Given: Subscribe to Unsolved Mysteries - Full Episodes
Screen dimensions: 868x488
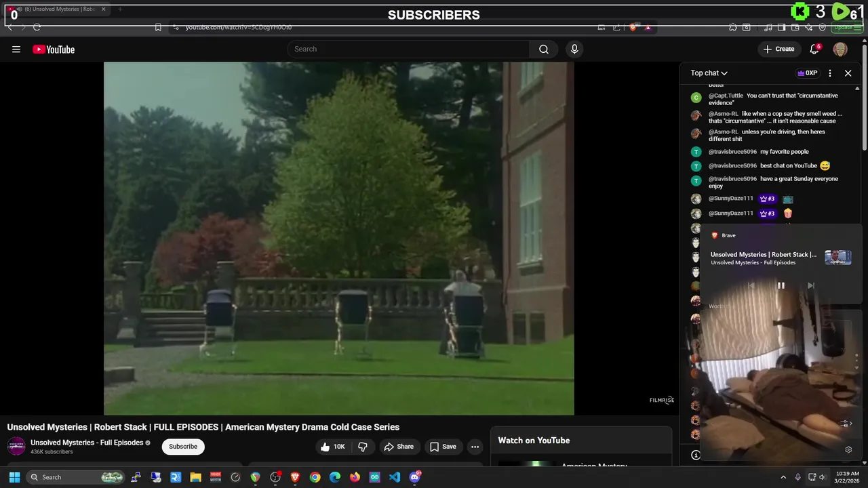Looking at the screenshot, I should 183,447.
